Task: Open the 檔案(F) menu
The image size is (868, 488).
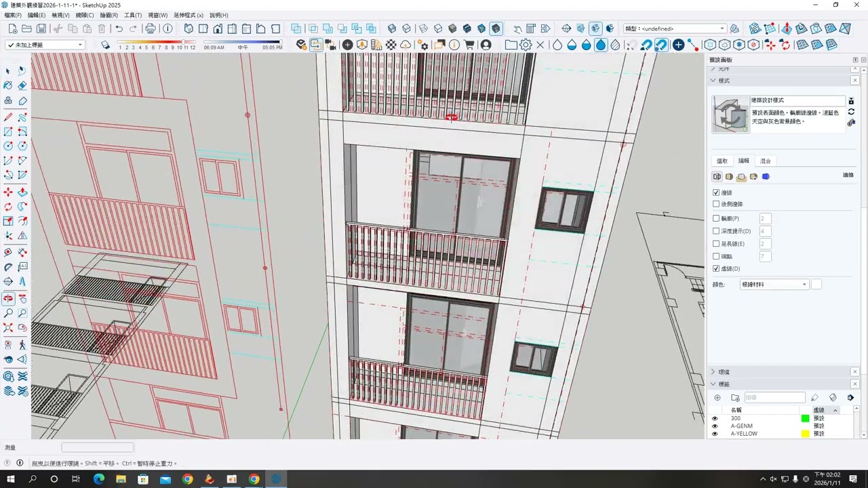Action: pyautogui.click(x=13, y=15)
